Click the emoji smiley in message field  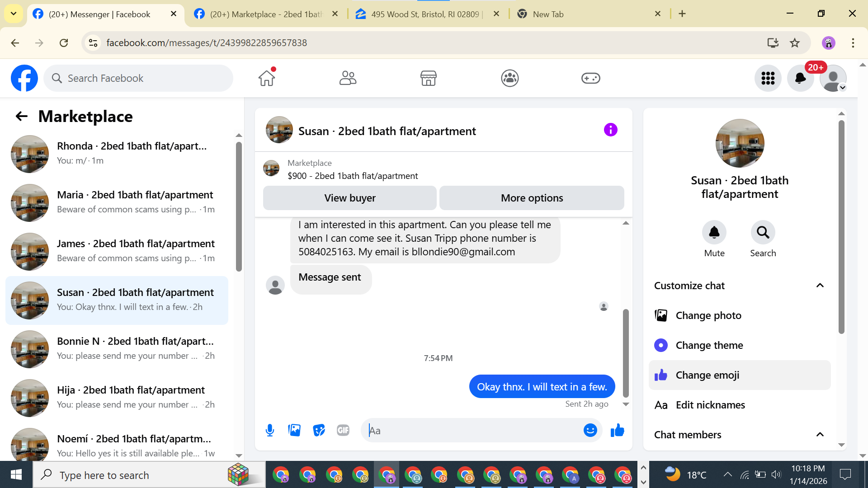coord(590,430)
